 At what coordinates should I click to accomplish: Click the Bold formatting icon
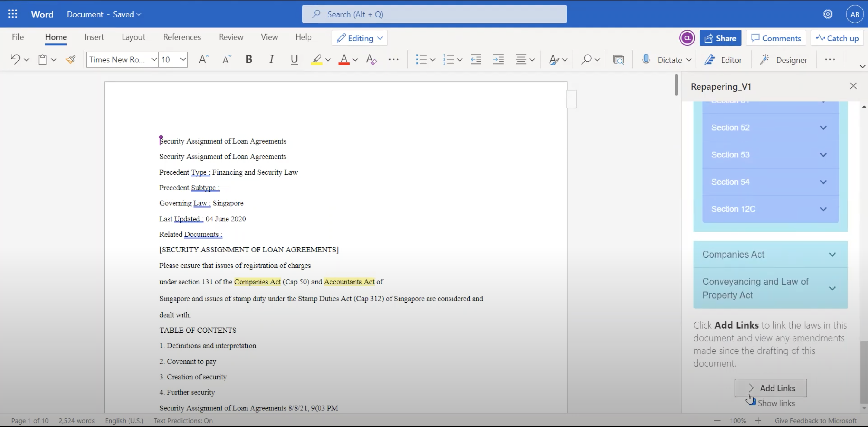(249, 60)
